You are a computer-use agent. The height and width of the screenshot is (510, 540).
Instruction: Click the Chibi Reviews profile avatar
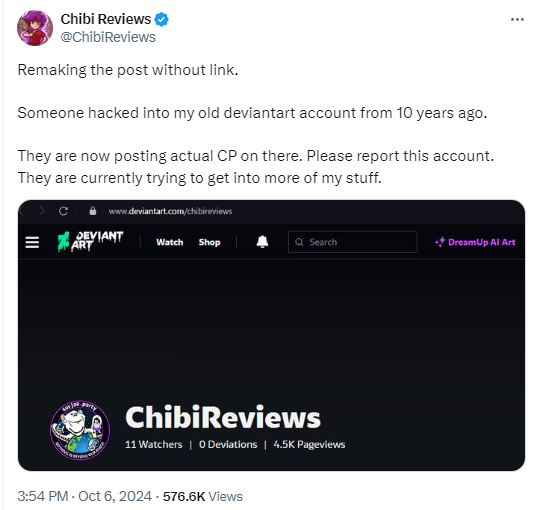pos(35,28)
